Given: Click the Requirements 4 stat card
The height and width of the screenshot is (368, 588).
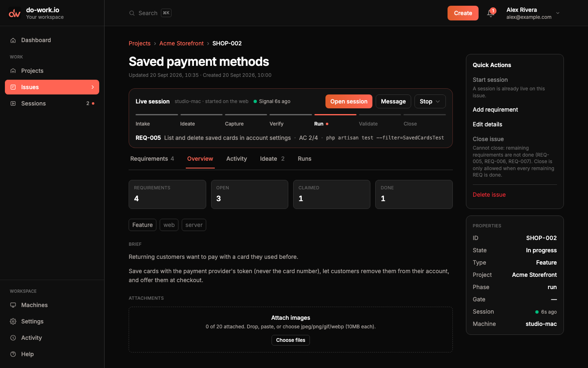Looking at the screenshot, I should 167,195.
